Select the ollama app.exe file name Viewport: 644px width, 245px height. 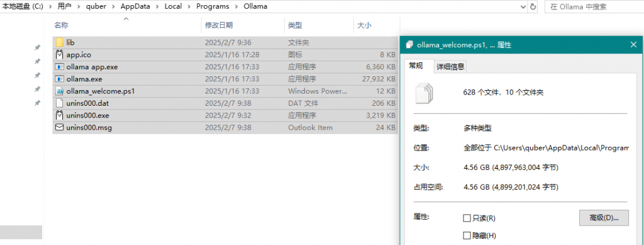tap(92, 67)
